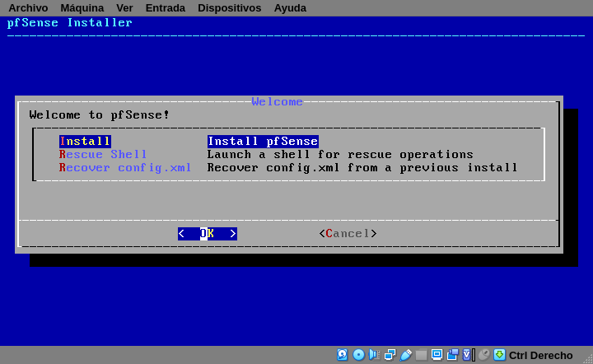Image resolution: width=593 pixels, height=364 pixels.
Task: Click the Cancel button
Action: [348, 234]
